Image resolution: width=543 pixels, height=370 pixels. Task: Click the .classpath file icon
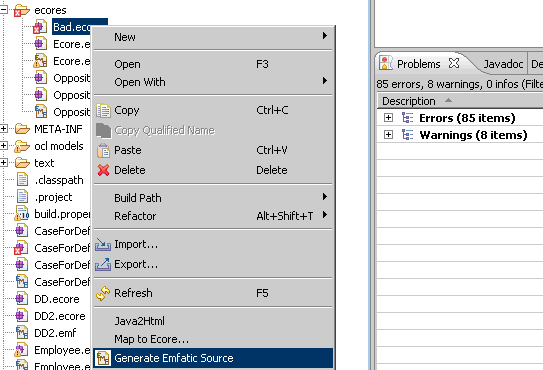pos(22,180)
